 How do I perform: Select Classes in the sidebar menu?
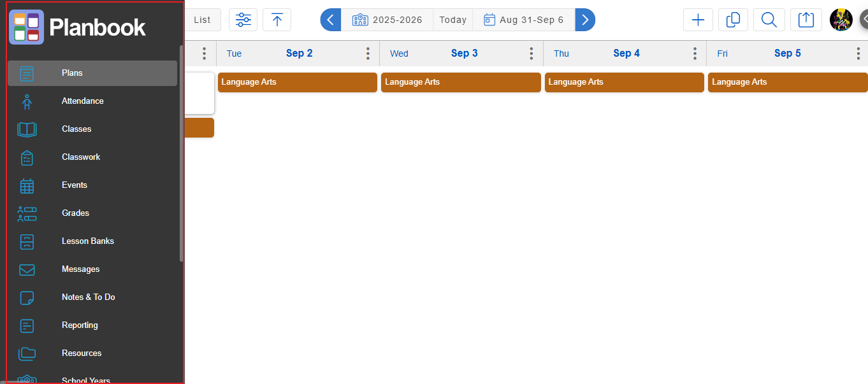(x=92, y=129)
